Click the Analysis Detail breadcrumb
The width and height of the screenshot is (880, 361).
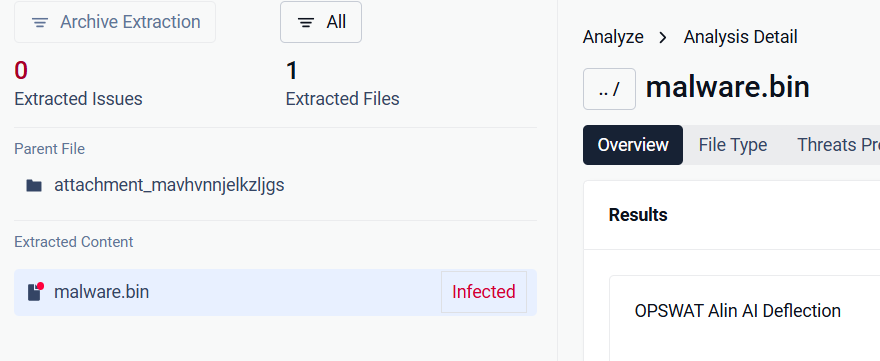[x=740, y=38]
